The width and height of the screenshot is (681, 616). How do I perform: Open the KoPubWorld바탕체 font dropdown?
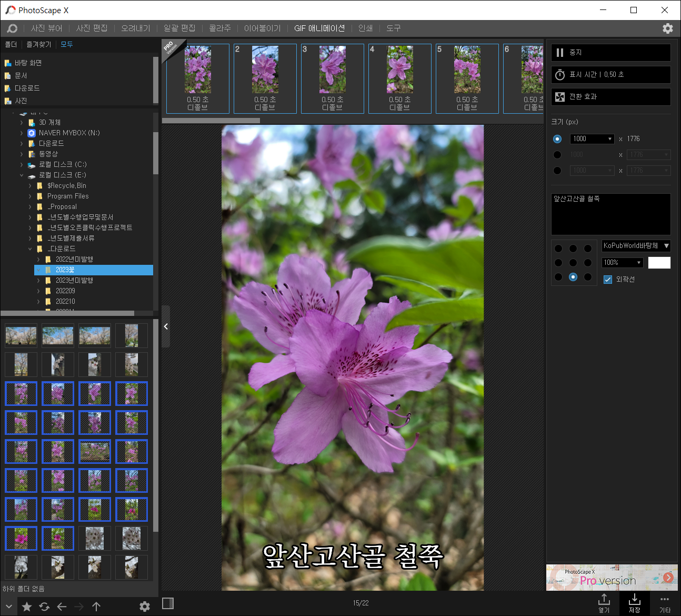pos(636,246)
